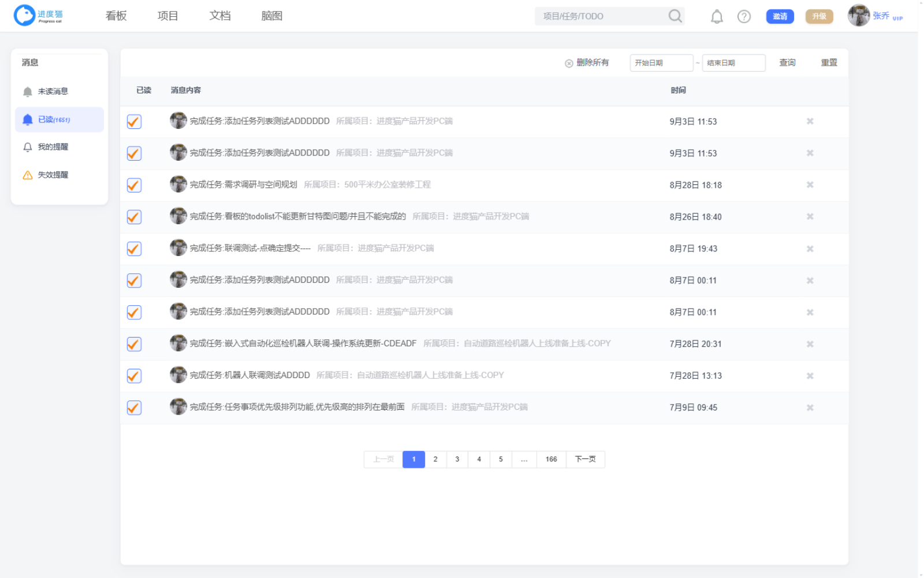Toggle read checkbox for 嵌入式自动化巡检机器人 message

coord(134,344)
